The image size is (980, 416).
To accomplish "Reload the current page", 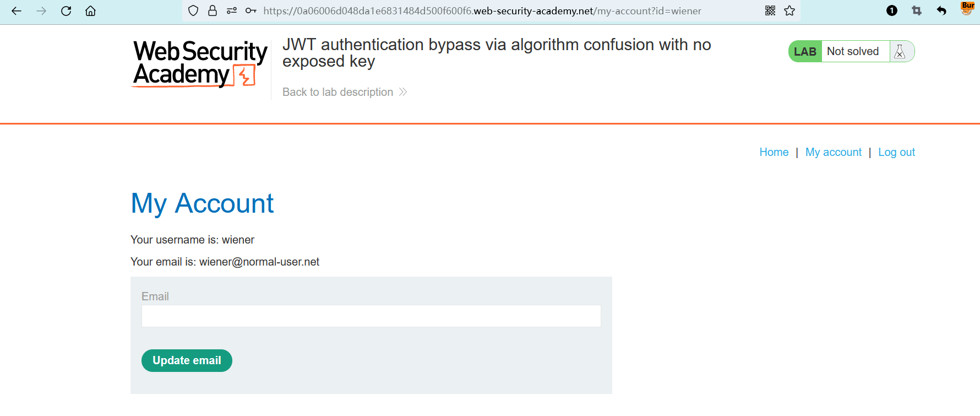I will 66,11.
